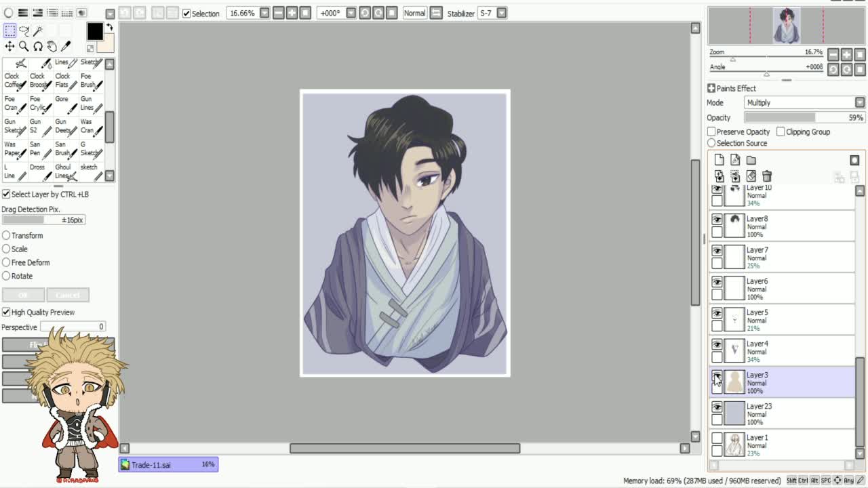Select the Selection Source radio
The height and width of the screenshot is (488, 868).
(x=711, y=144)
